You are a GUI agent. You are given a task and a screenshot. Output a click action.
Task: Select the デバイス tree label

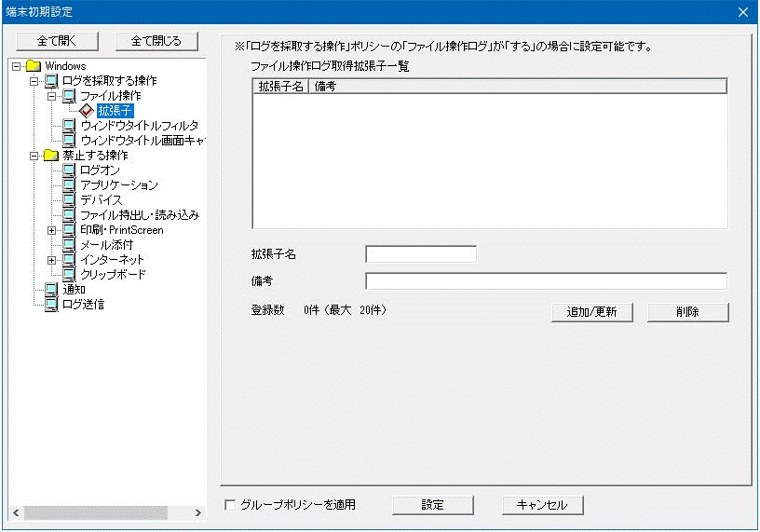(x=102, y=199)
